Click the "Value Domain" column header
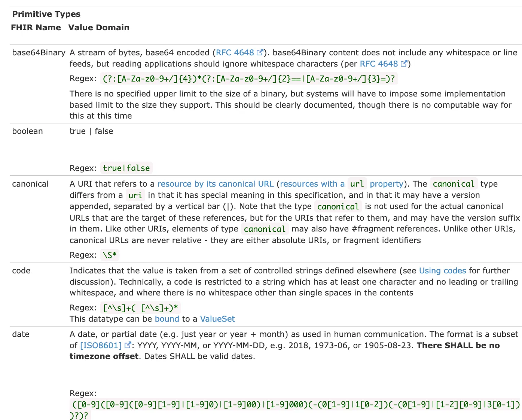The width and height of the screenshot is (522, 420). click(99, 28)
